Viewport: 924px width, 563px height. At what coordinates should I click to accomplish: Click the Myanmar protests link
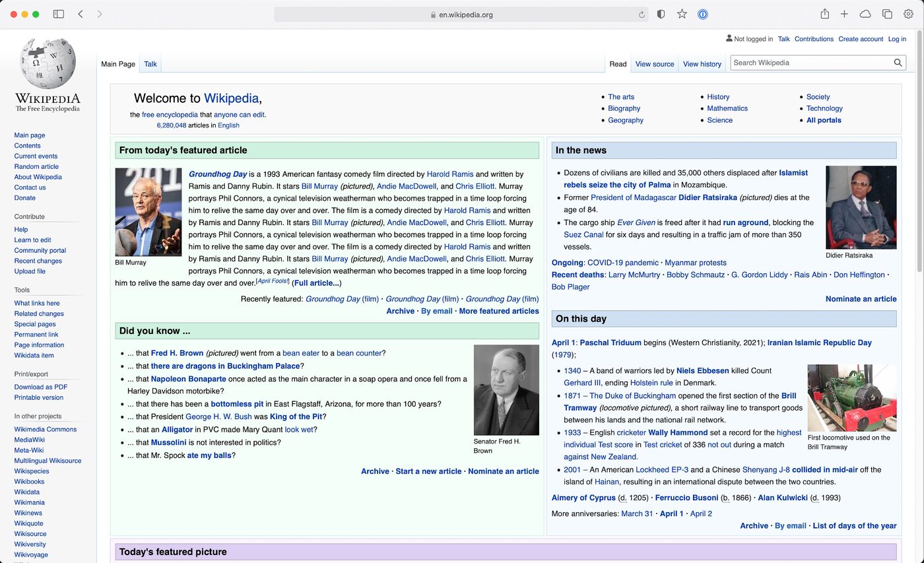(x=696, y=263)
